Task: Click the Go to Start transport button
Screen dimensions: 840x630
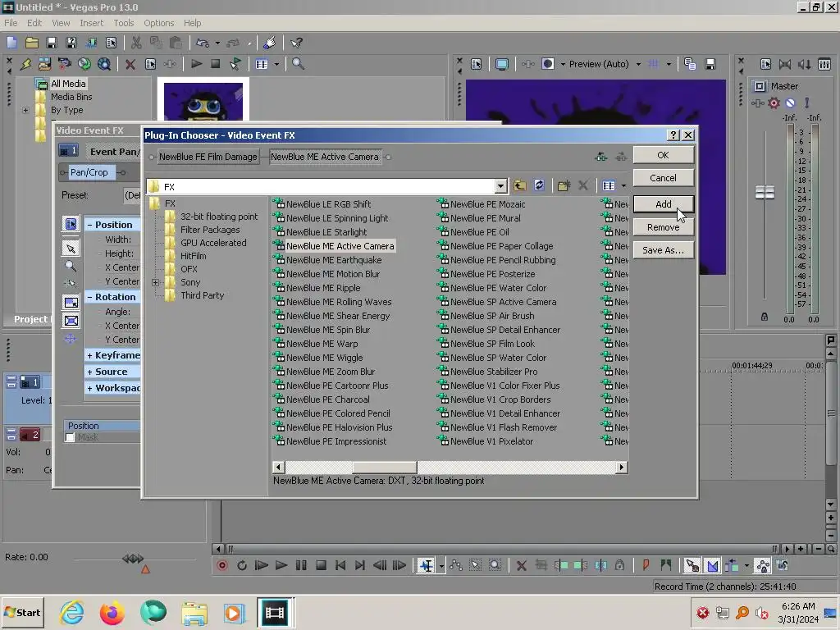Action: 340,565
